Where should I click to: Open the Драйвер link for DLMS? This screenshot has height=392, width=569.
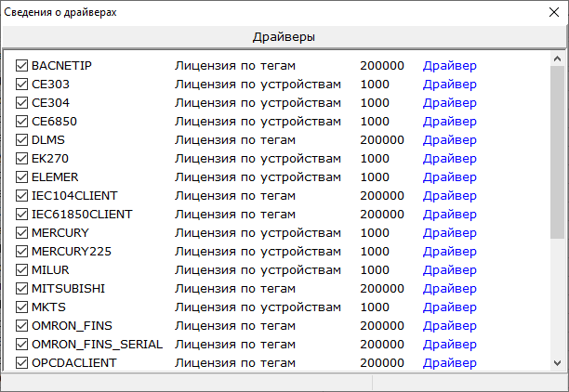coord(450,140)
